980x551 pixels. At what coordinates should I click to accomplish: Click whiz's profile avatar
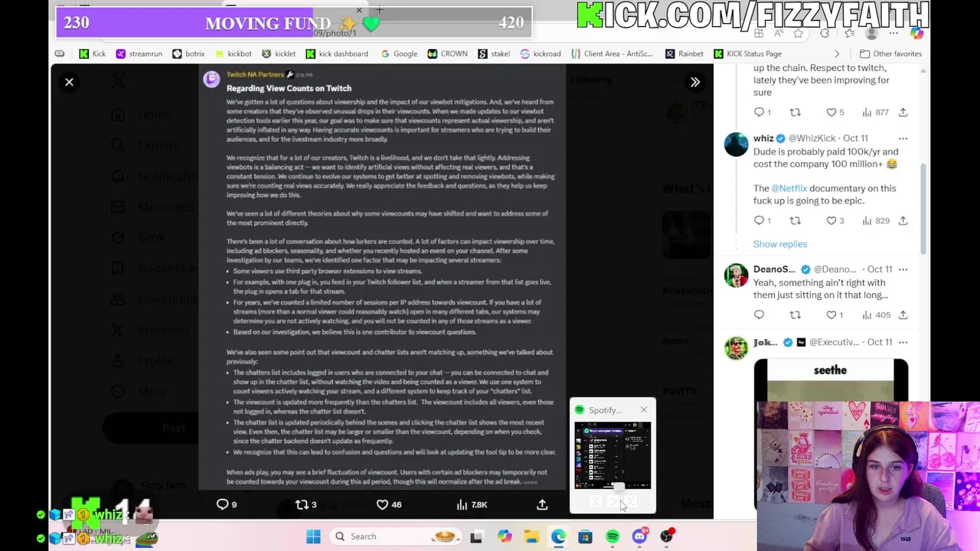tap(736, 145)
